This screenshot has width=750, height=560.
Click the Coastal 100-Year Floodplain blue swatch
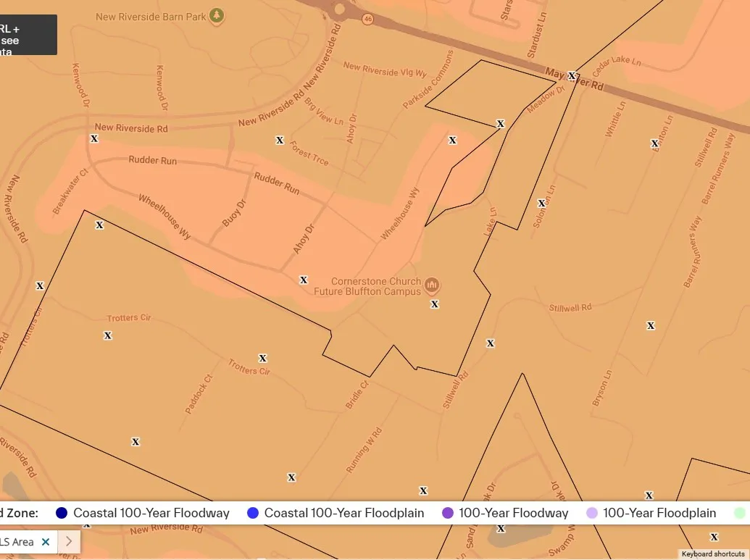tap(253, 513)
